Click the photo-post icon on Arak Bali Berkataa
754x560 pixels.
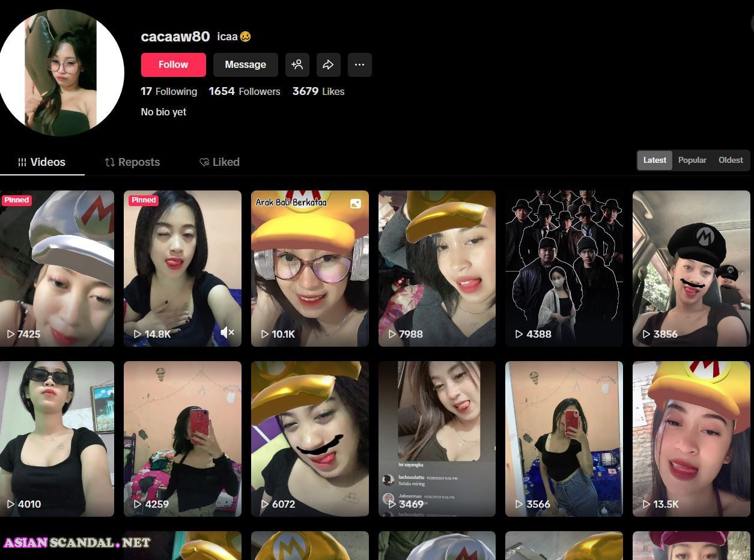pos(356,204)
